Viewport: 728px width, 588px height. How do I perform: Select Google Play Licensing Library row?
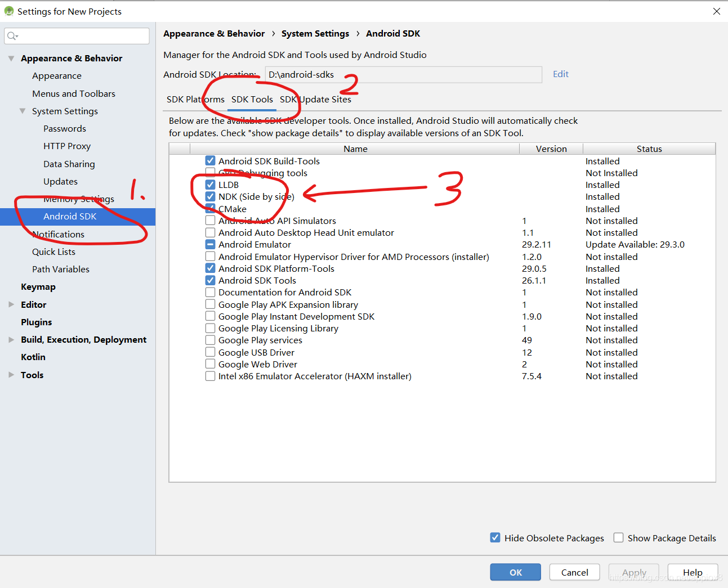[x=279, y=329]
